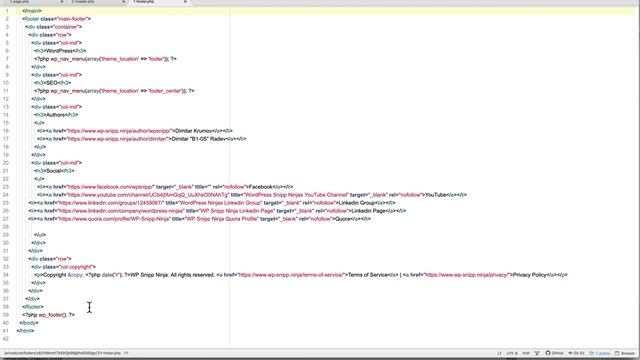The height and width of the screenshot is (360, 640).
Task: Change the UTF-8 file encoding
Action: [x=512, y=353]
